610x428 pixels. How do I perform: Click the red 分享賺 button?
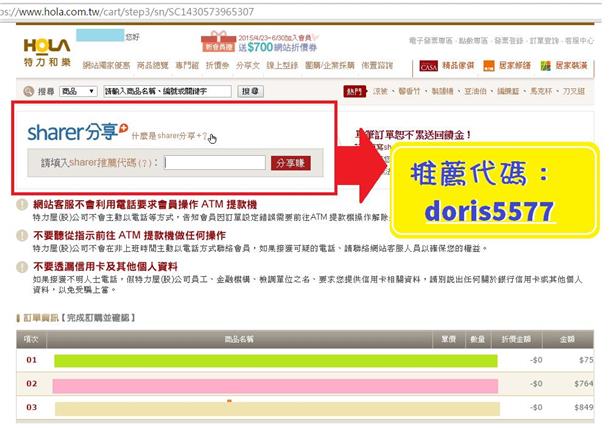click(x=291, y=163)
